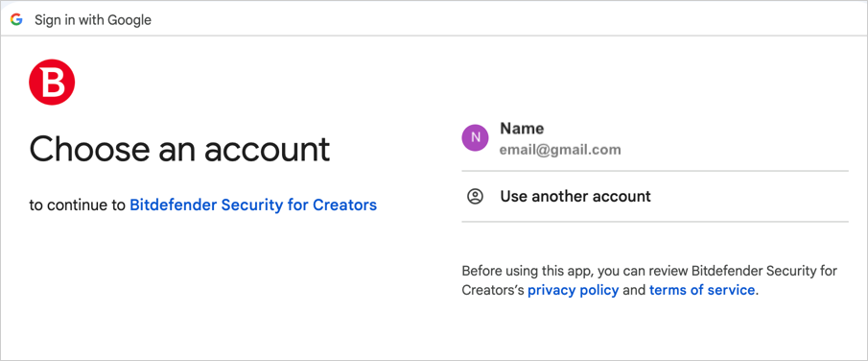The height and width of the screenshot is (361, 868).
Task: Click the person icon beside Use another account
Action: point(475,196)
